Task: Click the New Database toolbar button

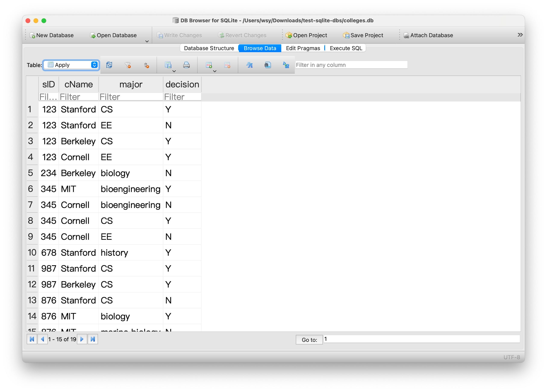Action: click(51, 35)
